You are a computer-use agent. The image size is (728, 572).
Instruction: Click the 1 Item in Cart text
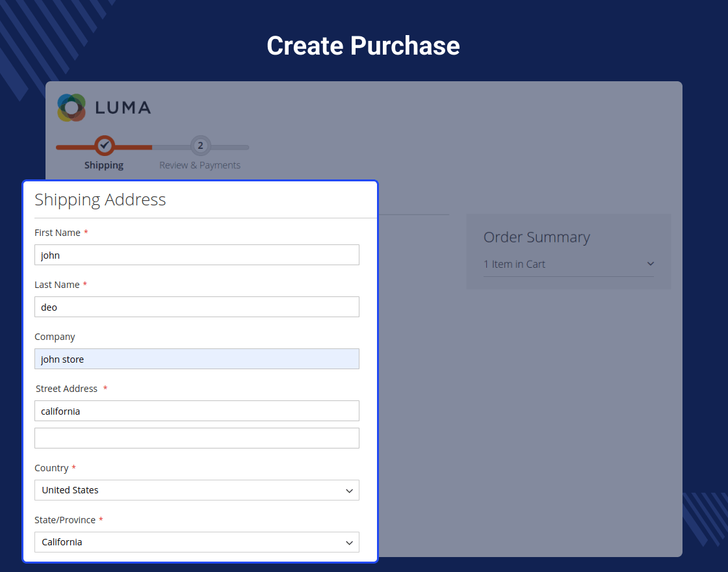click(x=514, y=264)
